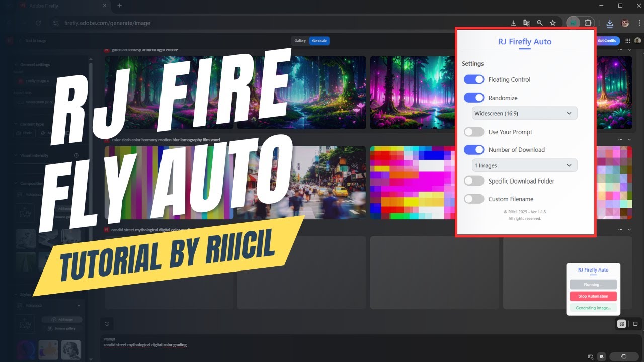Click the Stop Automation button
The height and width of the screenshot is (362, 644).
[593, 296]
